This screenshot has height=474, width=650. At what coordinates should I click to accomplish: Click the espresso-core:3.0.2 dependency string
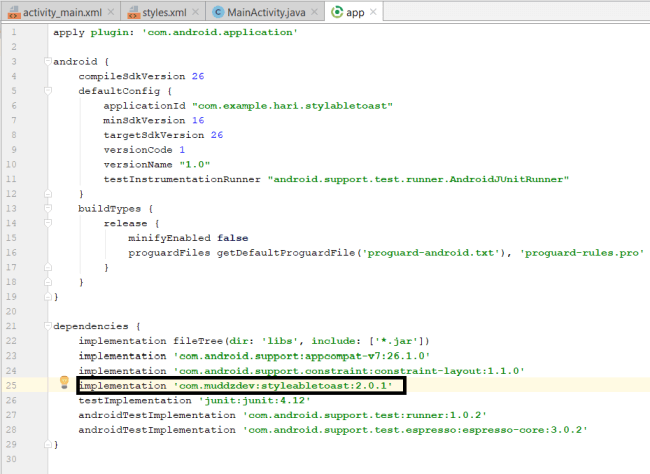tap(415, 430)
